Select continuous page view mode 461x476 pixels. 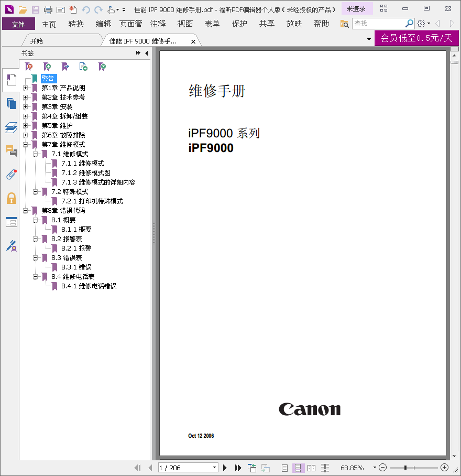[298, 468]
